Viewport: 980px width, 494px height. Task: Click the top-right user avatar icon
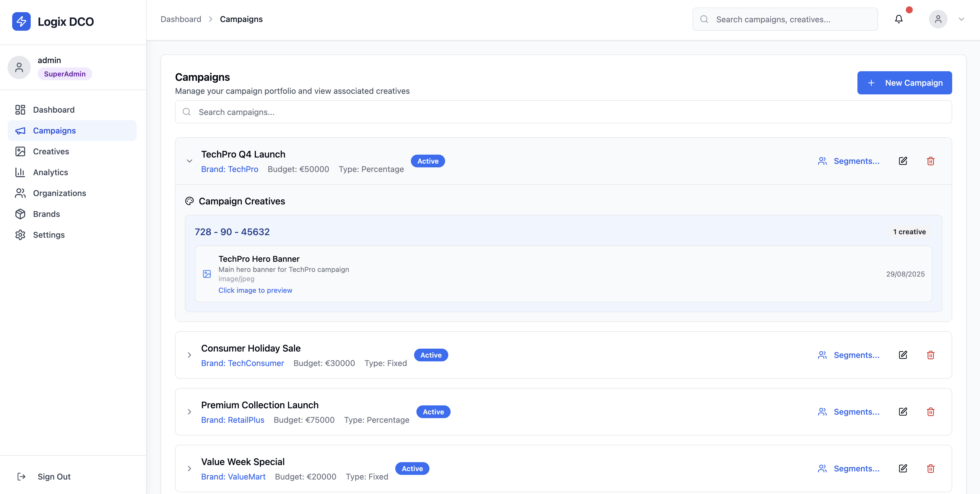coord(938,19)
